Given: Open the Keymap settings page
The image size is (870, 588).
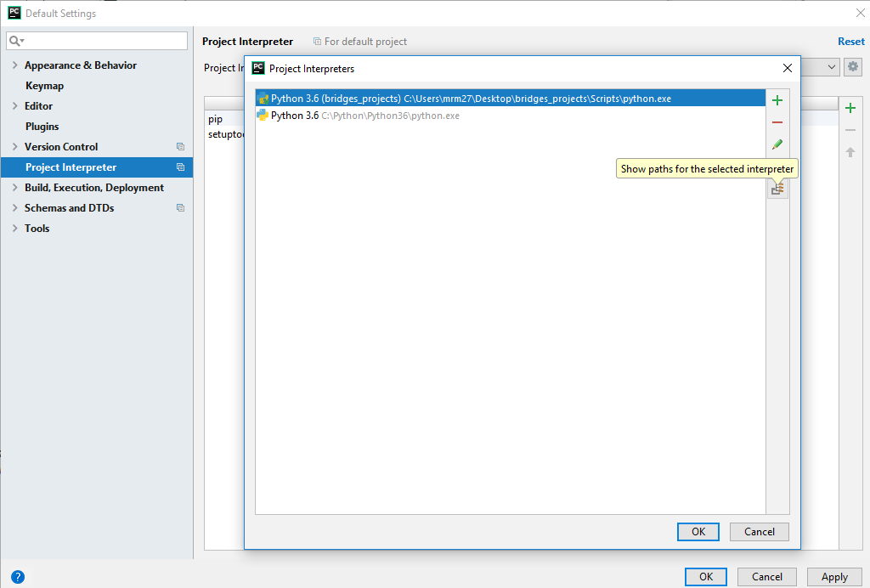Looking at the screenshot, I should pos(44,86).
